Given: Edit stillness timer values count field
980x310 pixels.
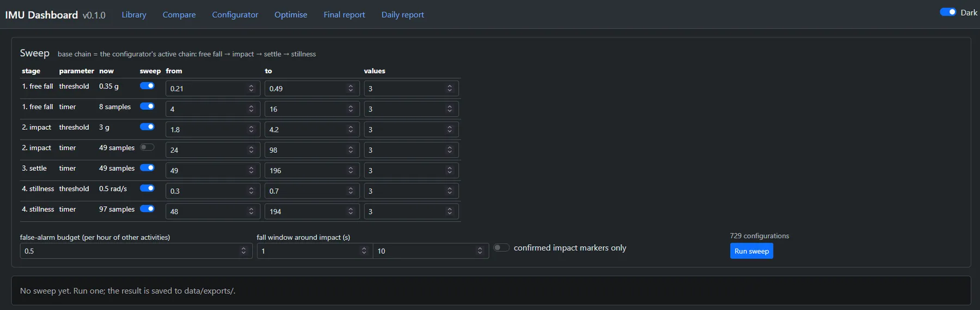Looking at the screenshot, I should coord(411,211).
